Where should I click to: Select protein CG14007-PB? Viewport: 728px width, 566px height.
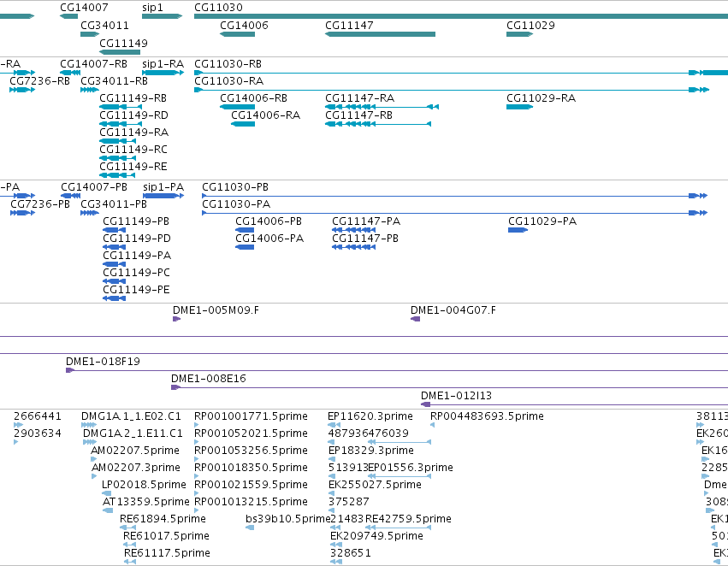[70, 196]
